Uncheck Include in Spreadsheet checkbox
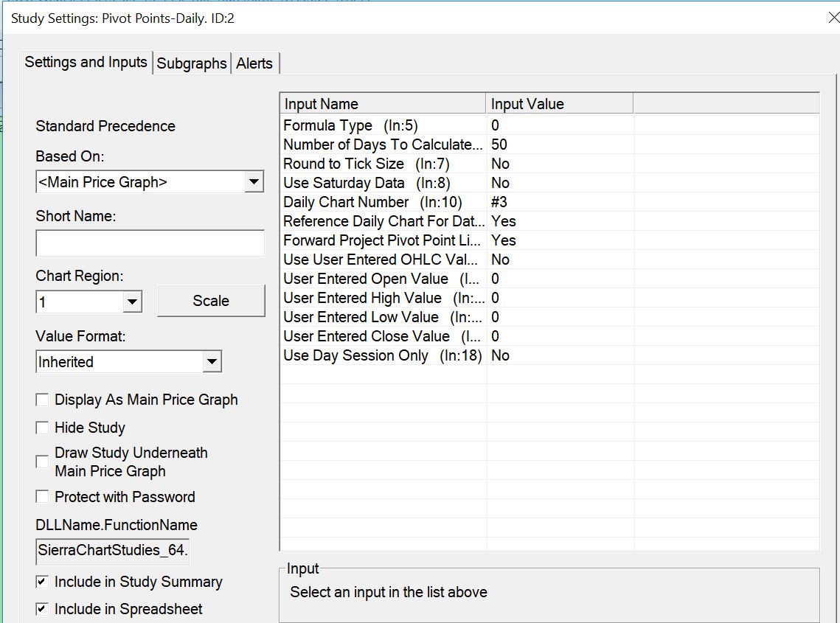The width and height of the screenshot is (840, 623). pyautogui.click(x=43, y=609)
